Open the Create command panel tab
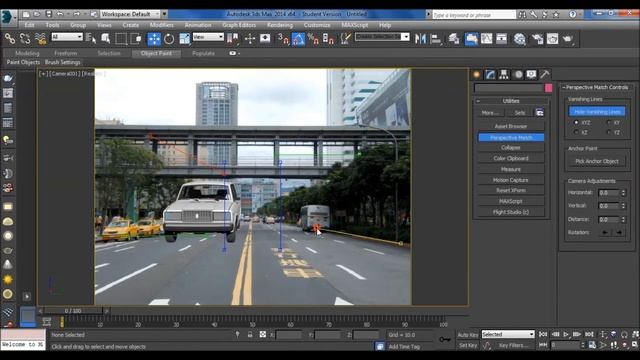Viewport: 640px width, 360px height. [x=476, y=75]
